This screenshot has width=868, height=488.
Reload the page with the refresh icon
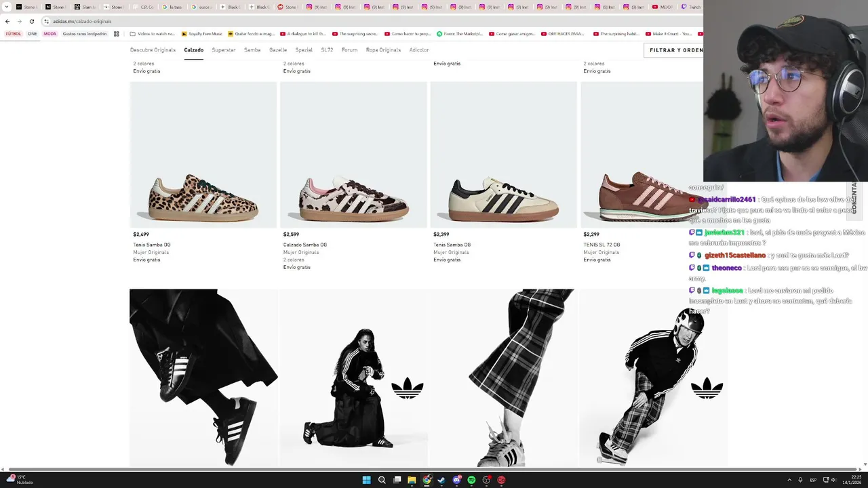click(x=31, y=21)
